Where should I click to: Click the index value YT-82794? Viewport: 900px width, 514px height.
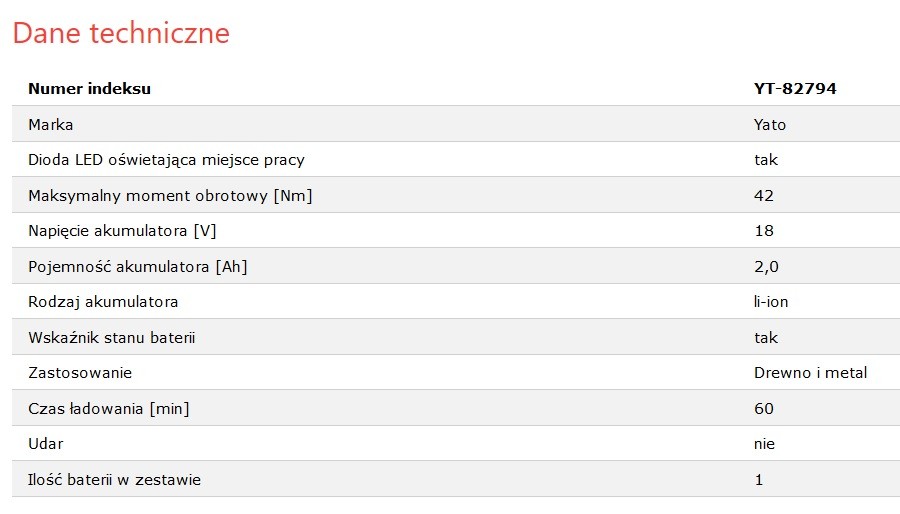pyautogui.click(x=795, y=88)
